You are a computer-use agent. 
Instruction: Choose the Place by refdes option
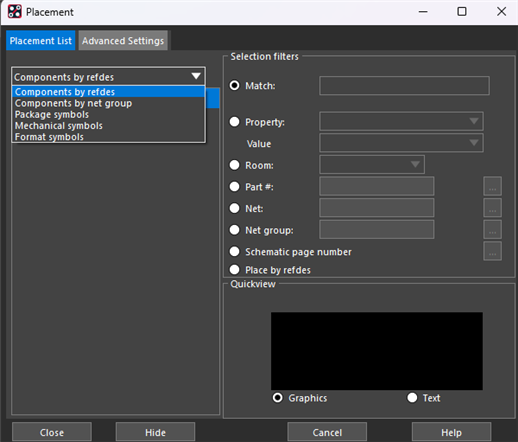[x=234, y=270]
